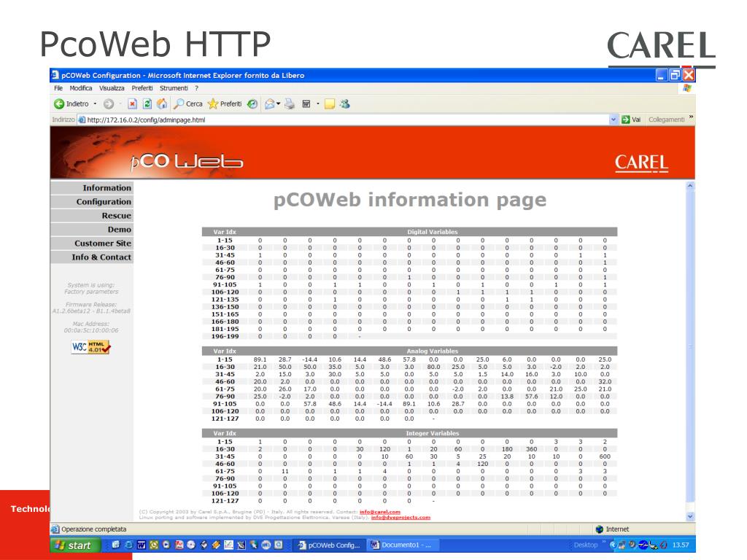Image resolution: width=747 pixels, height=560 pixels.
Task: Switch to the pCOWeb Config taskbar button
Action: pos(329,545)
